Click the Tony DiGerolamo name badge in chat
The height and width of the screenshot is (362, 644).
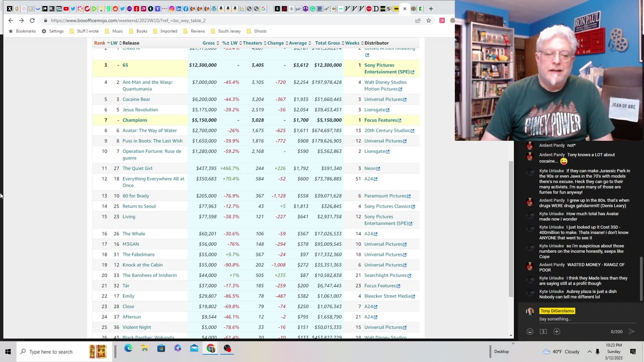557,311
